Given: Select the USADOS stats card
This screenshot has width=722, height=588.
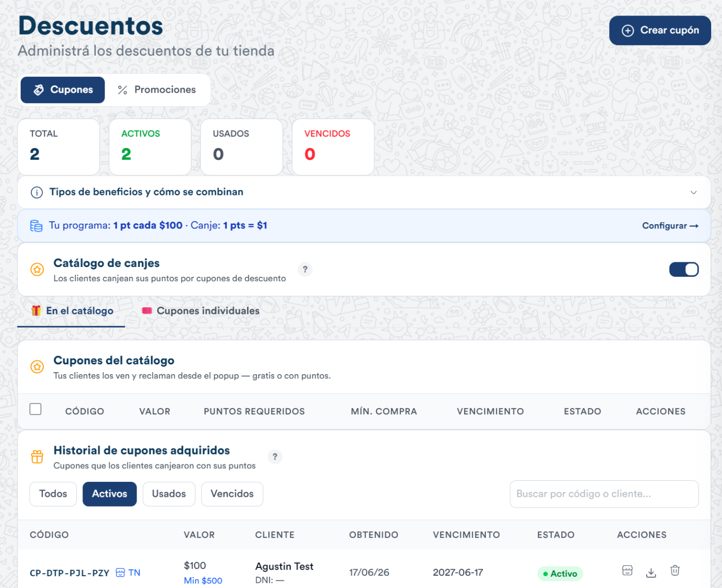Looking at the screenshot, I should point(241,147).
